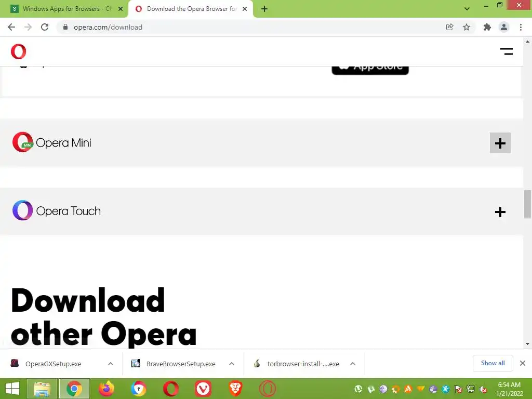Image resolution: width=532 pixels, height=399 pixels.
Task: Expand the Opera Mini section
Action: 500,143
